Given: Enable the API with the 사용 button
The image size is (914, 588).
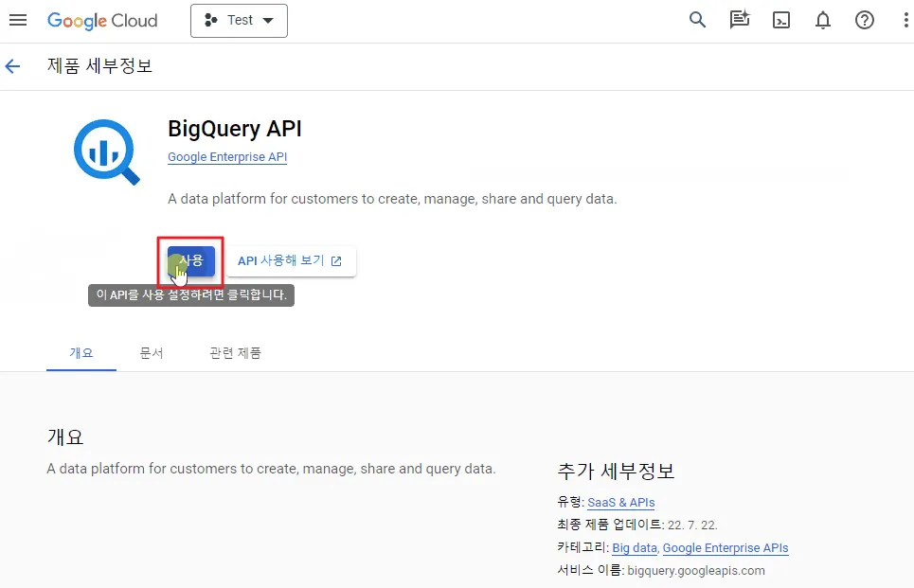Looking at the screenshot, I should [191, 261].
